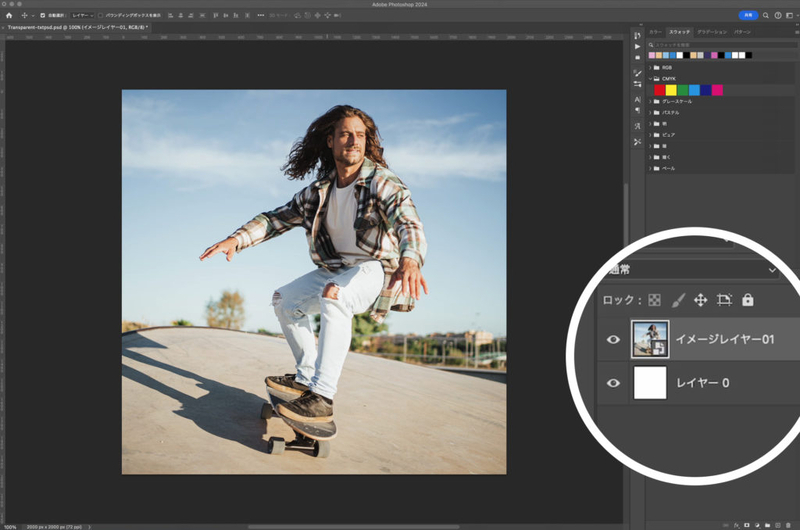Open the Brush Settings panel icon

[x=637, y=73]
